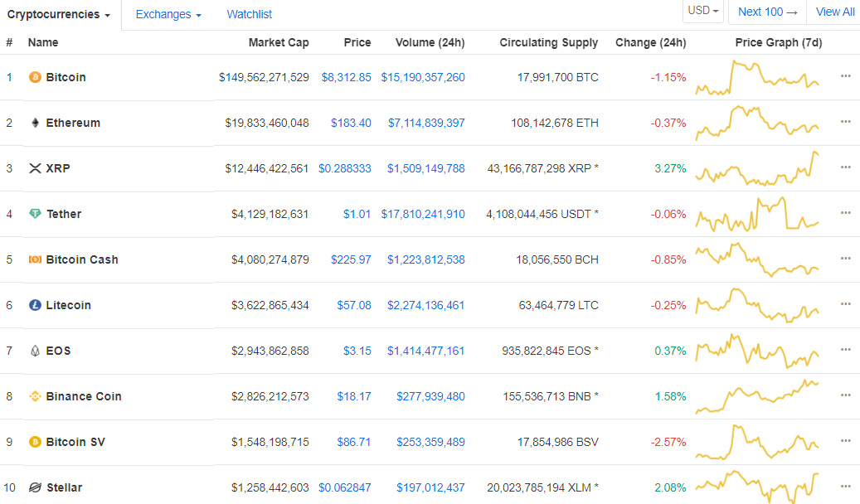Open Binance Coin's 7-day price graph

pyautogui.click(x=757, y=396)
